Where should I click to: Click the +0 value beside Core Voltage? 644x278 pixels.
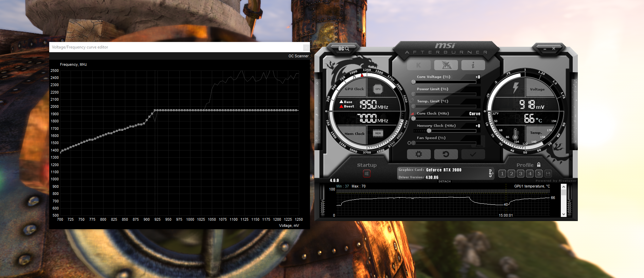pyautogui.click(x=478, y=77)
